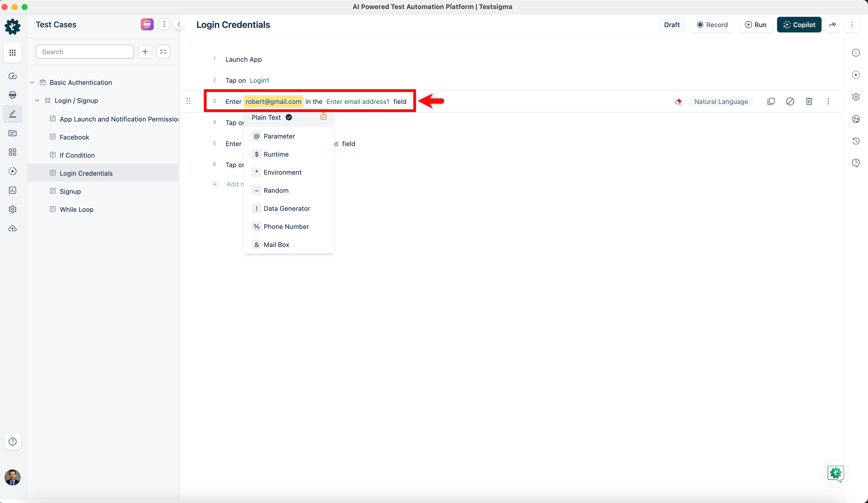The image size is (868, 503).
Task: Choose Runtime from data type menu
Action: coord(289,154)
